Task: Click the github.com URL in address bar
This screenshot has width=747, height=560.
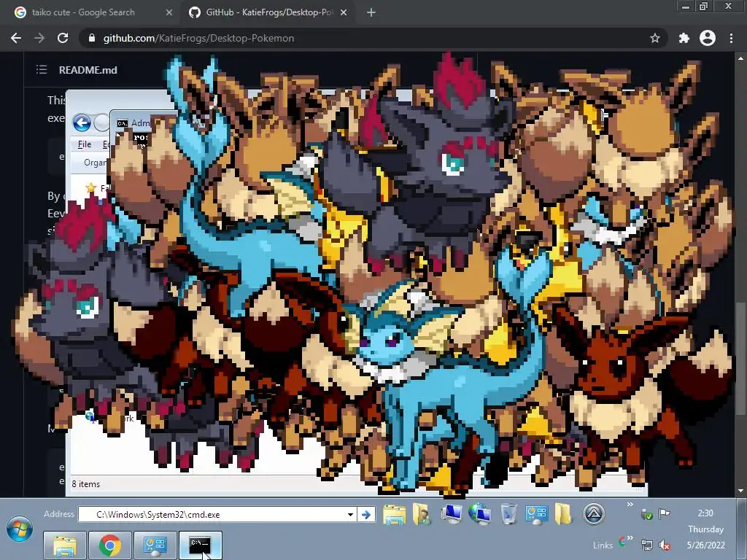Action: tap(198, 38)
